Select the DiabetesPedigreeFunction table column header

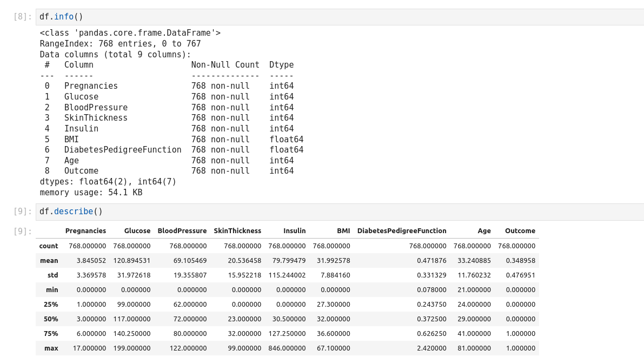click(x=402, y=231)
